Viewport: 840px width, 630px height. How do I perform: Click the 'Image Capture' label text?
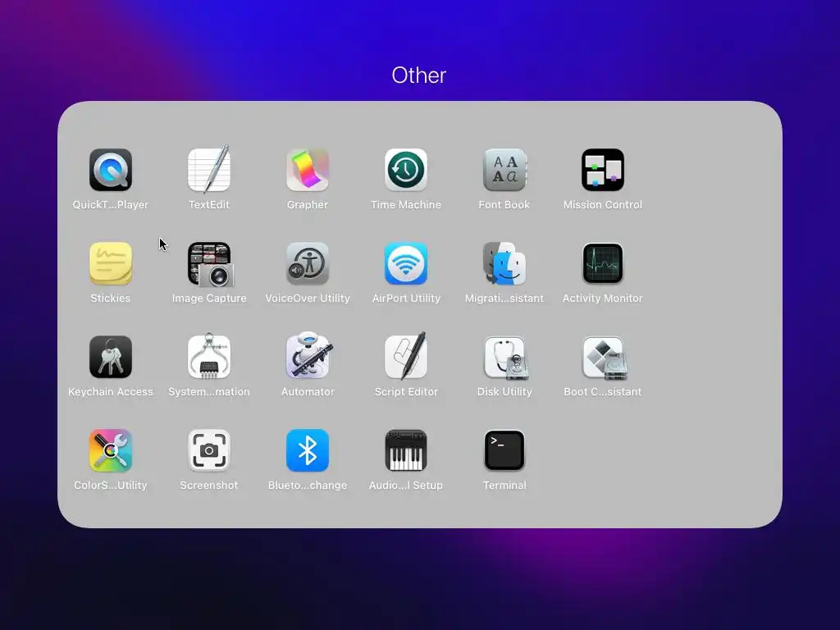[209, 299]
